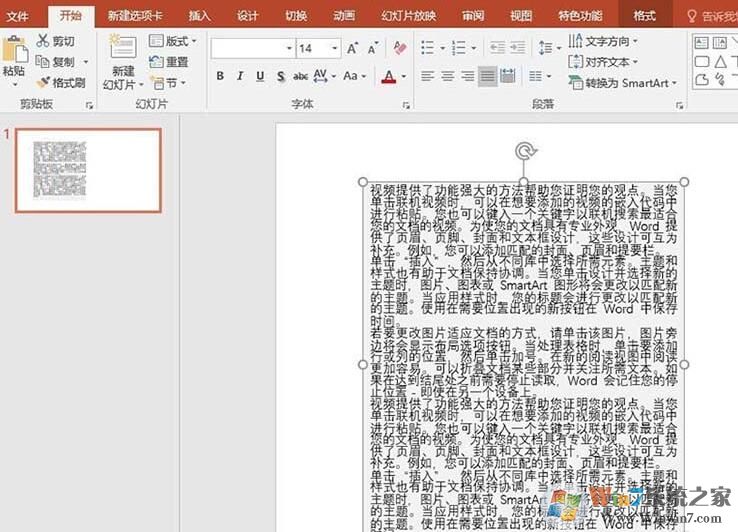
Task: Click the text box's left middle handle
Action: tap(362, 364)
